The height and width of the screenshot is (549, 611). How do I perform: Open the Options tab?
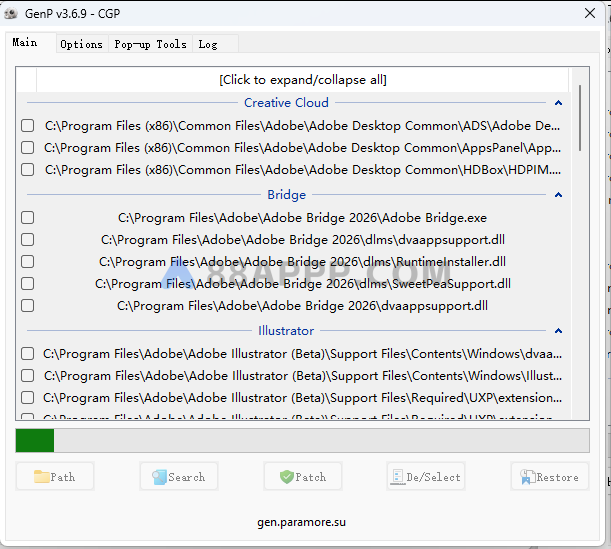pos(81,44)
